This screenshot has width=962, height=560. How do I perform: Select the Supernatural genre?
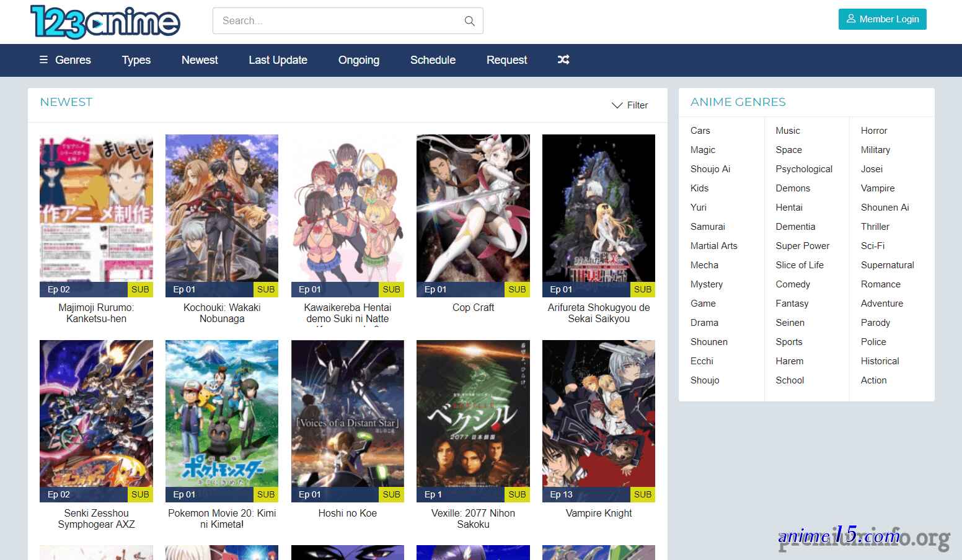(x=888, y=265)
